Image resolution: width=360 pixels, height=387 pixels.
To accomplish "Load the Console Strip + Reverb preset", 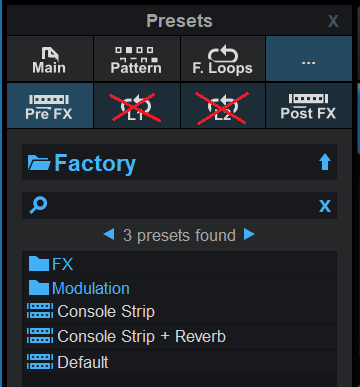I will (179, 336).
